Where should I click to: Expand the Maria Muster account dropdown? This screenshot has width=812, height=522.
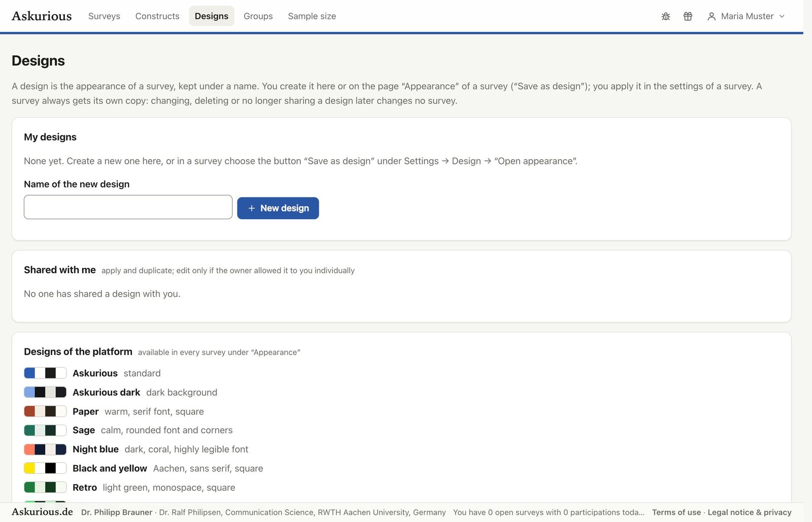tap(746, 16)
